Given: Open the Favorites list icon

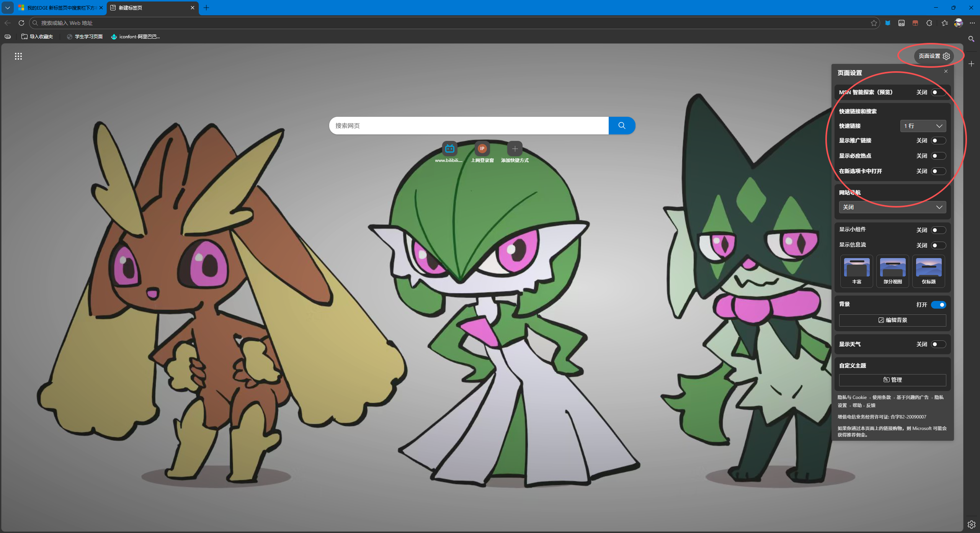Looking at the screenshot, I should [945, 23].
